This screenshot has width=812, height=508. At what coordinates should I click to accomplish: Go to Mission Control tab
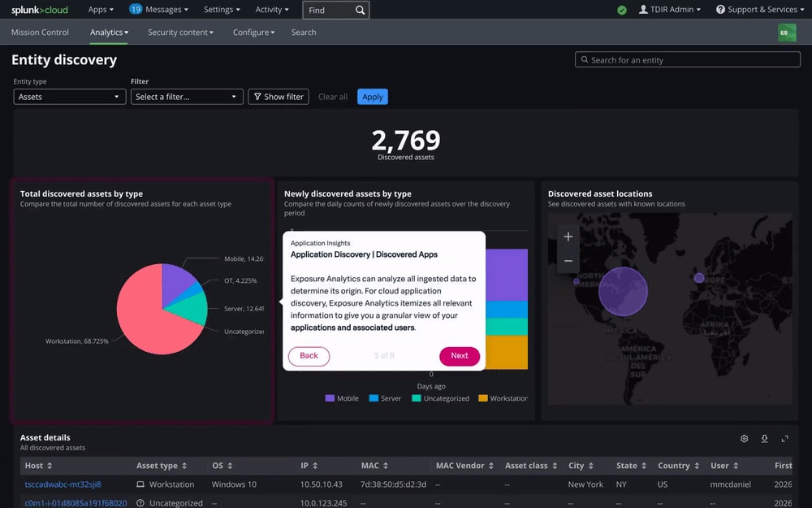coord(40,33)
